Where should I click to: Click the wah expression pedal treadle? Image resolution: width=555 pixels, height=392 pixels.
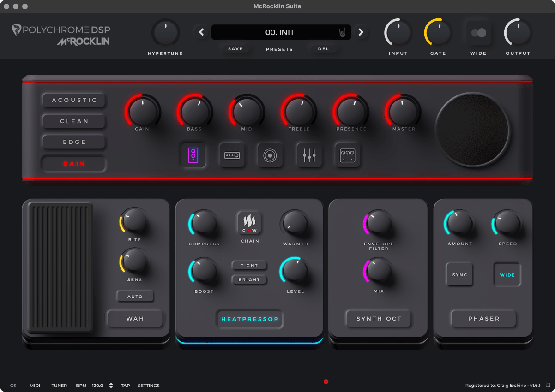coord(60,267)
